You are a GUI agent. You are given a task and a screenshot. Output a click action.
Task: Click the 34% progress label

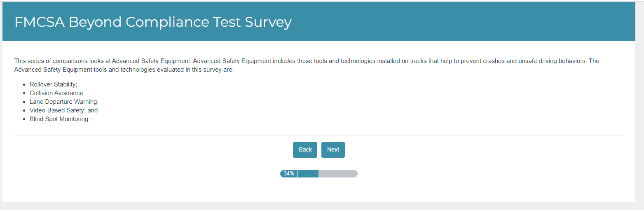289,174
